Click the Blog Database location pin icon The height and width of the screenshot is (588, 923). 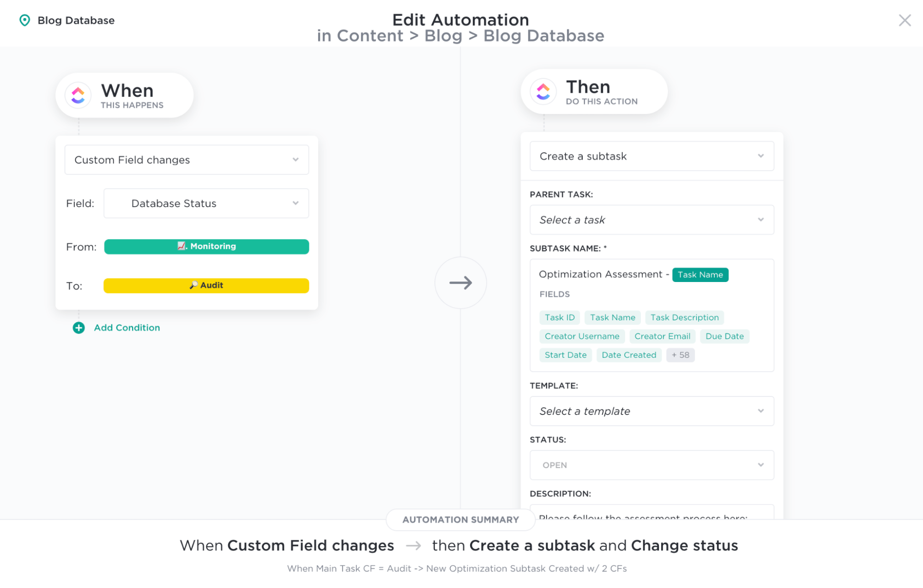click(24, 20)
